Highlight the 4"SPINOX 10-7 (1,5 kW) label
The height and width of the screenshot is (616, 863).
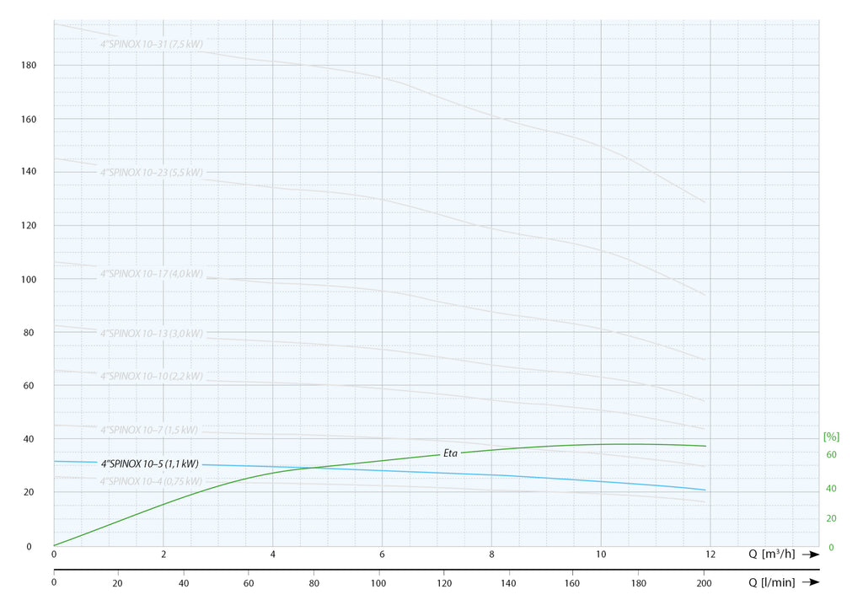click(149, 430)
